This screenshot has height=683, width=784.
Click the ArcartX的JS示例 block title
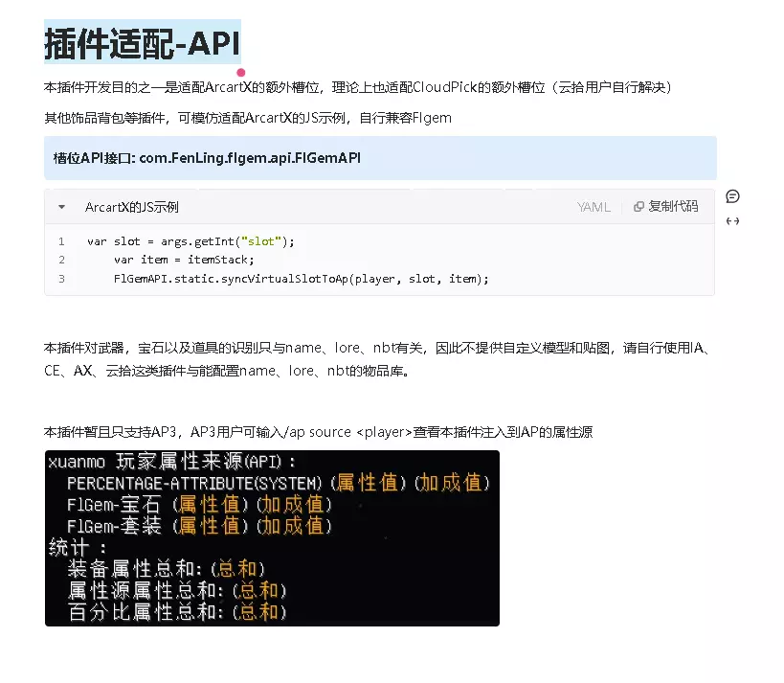tap(131, 207)
